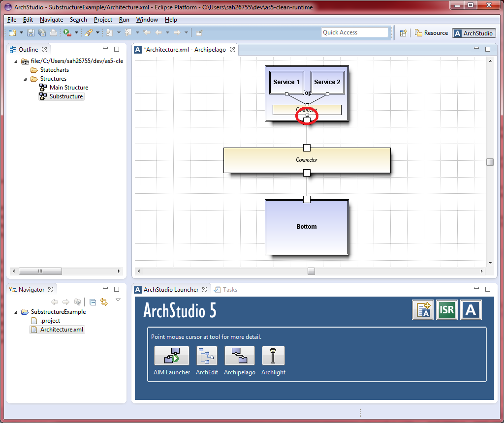Switch to the Resource perspective
Image resolution: width=504 pixels, height=423 pixels.
(431, 33)
